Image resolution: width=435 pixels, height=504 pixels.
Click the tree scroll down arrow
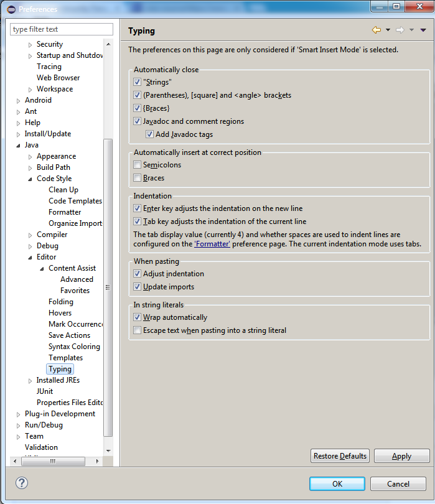coord(108,451)
